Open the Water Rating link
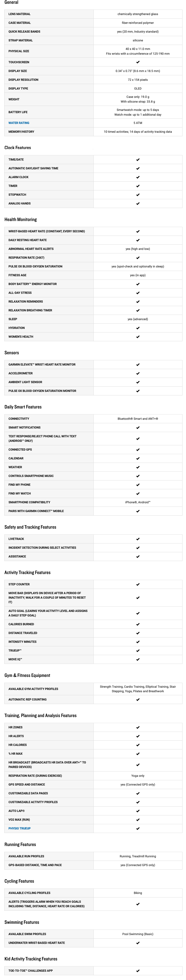This screenshot has height=980, width=186. click(19, 123)
